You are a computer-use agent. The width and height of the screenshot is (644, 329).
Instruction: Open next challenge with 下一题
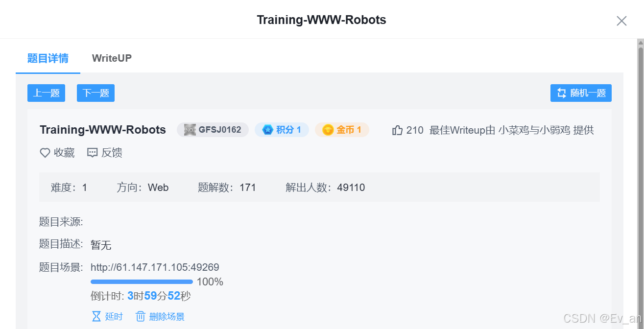pos(95,93)
